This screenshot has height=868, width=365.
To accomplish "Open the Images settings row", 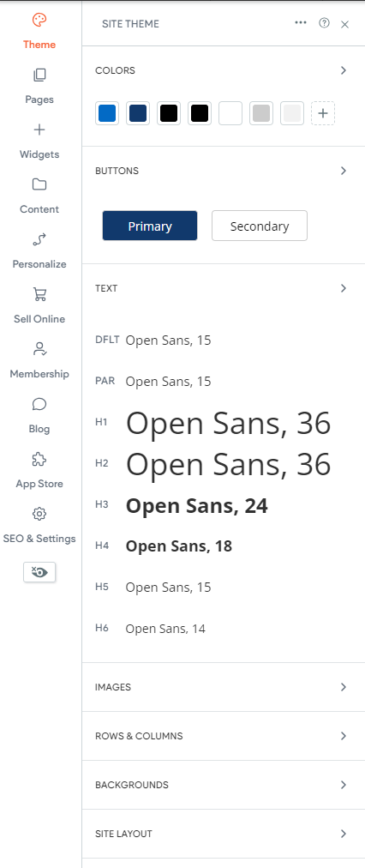I will click(x=224, y=687).
